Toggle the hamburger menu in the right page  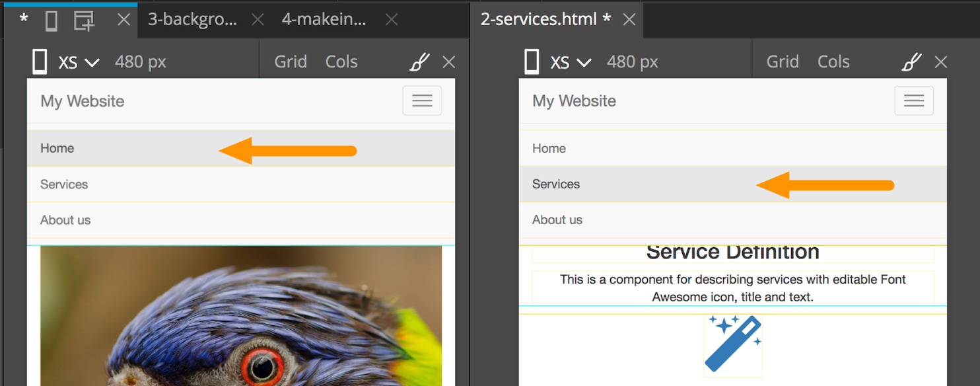(x=914, y=100)
